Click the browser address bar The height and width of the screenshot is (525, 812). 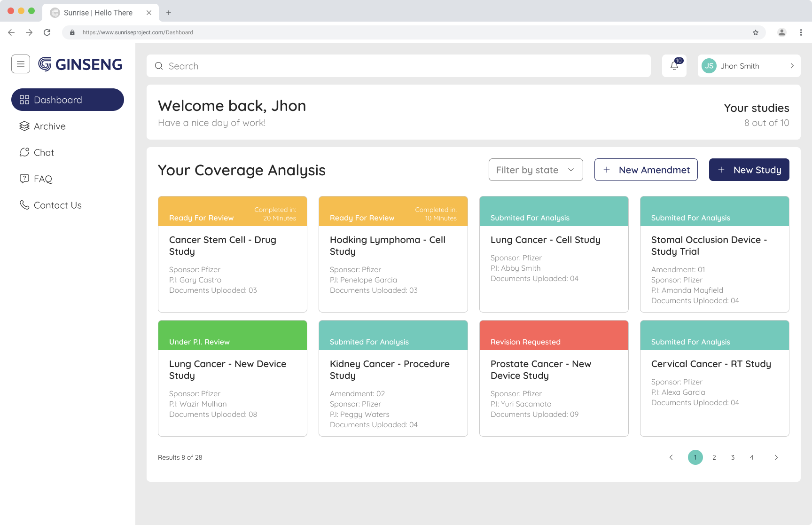point(414,32)
